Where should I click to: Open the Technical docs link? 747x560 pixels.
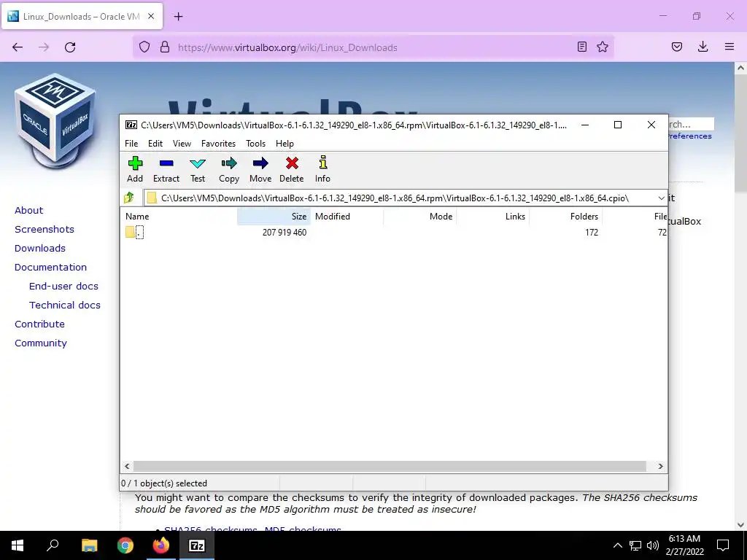[65, 306]
